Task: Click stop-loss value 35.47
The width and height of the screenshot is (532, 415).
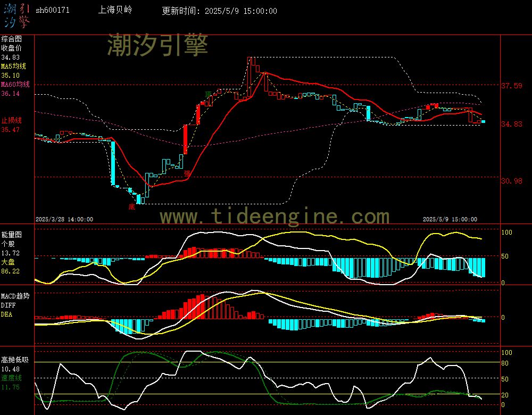Action: pos(11,130)
